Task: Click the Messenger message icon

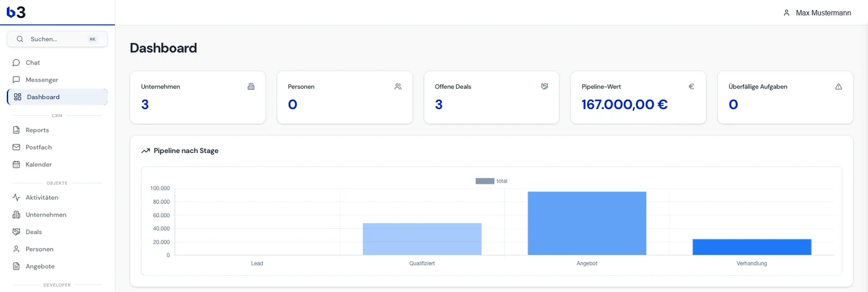Action: (x=16, y=80)
